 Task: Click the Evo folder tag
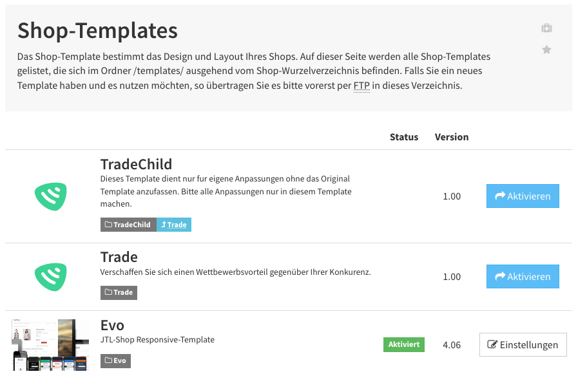[115, 360]
